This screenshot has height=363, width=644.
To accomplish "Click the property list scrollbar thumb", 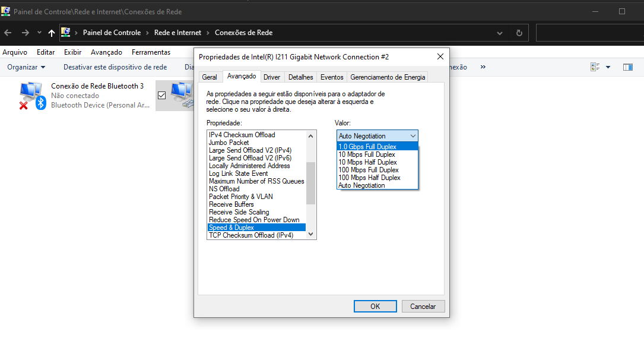I will point(311,184).
